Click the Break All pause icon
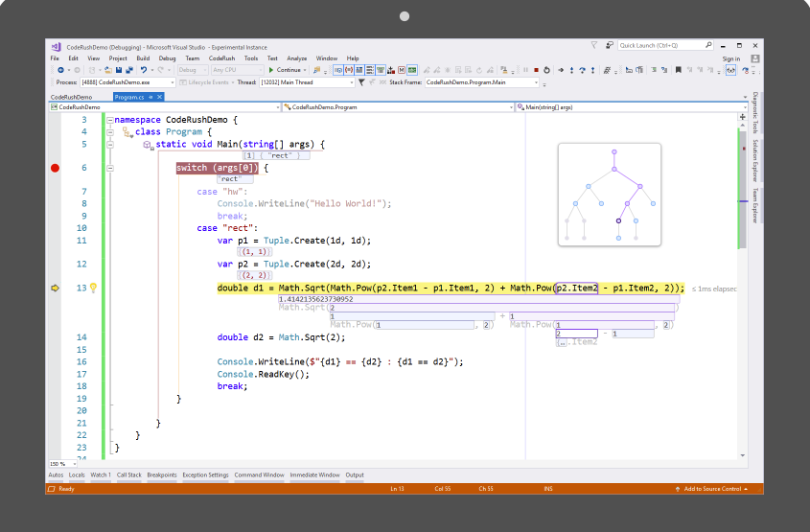Image resolution: width=810 pixels, height=532 pixels. [526, 70]
